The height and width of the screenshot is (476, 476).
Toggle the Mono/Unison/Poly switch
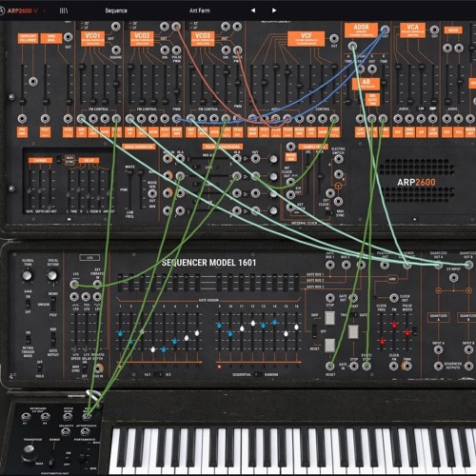click(x=53, y=305)
